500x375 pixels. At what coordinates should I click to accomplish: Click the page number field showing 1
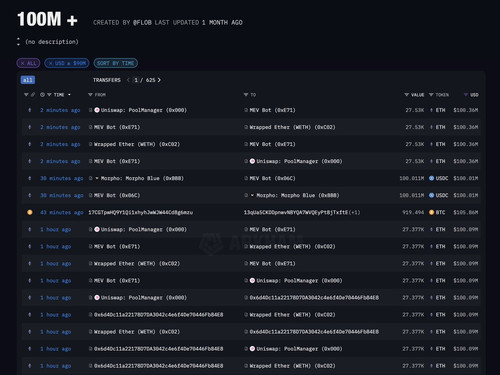click(136, 80)
